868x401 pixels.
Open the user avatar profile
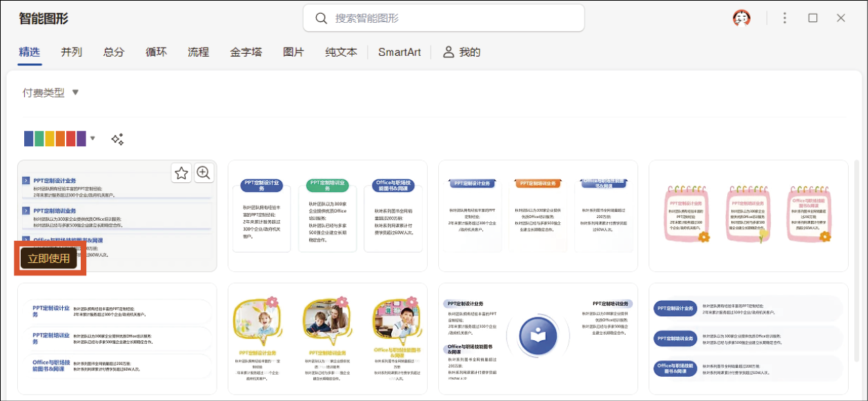[742, 19]
